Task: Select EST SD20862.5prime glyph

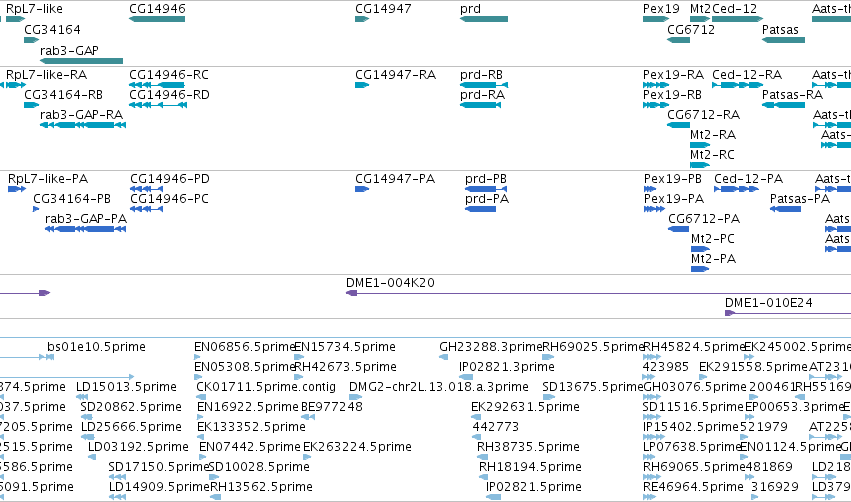Action: pyautogui.click(x=87, y=417)
